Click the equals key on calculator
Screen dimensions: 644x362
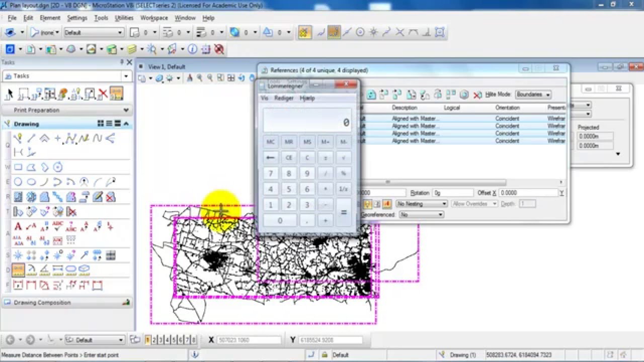click(344, 212)
